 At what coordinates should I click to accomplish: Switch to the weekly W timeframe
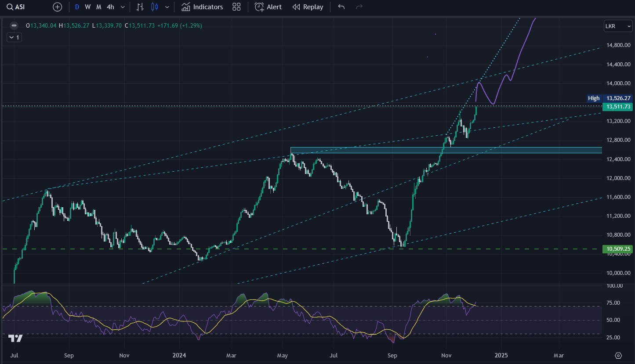tap(88, 7)
